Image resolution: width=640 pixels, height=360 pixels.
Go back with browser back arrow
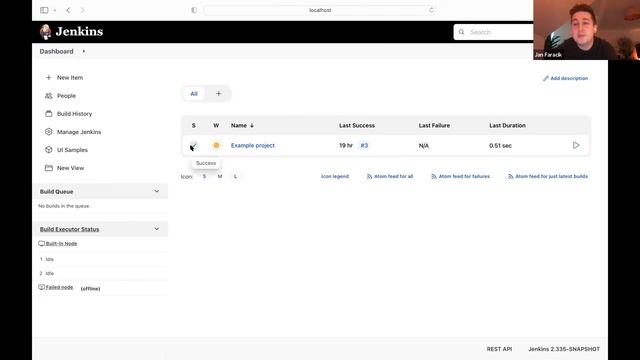[68, 10]
